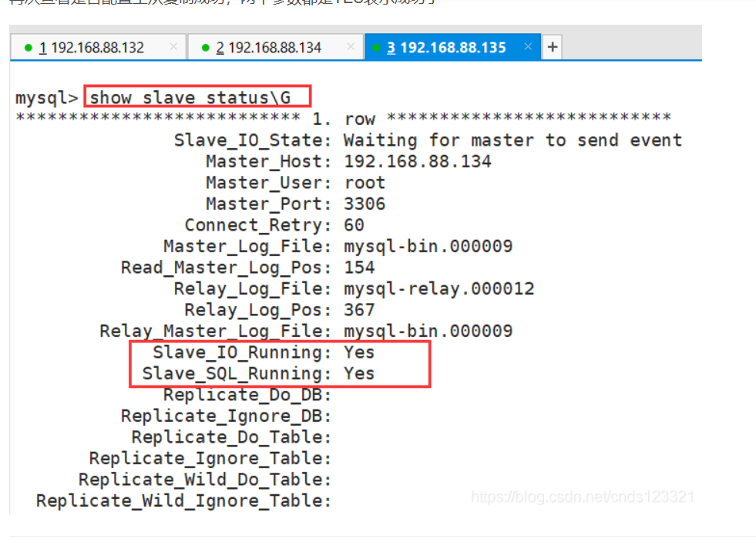The width and height of the screenshot is (756, 556).
Task: Click the Relay_Log_File mysql-relay.000012 value
Action: point(438,289)
